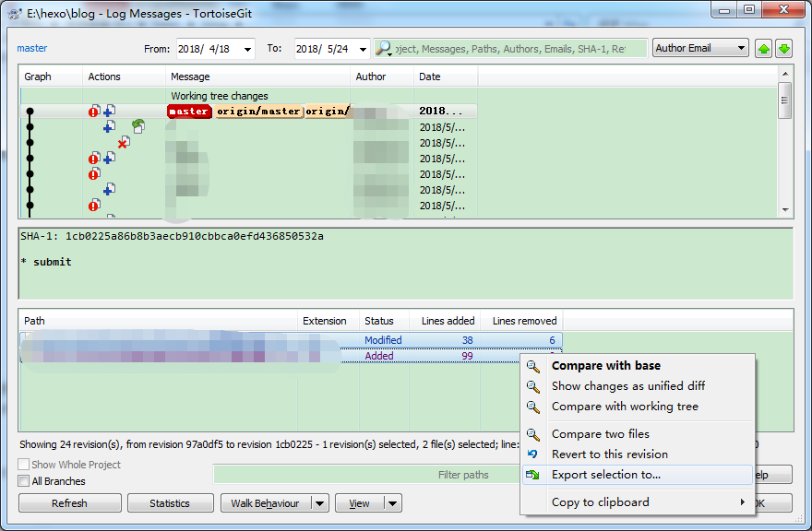Enable the All Branches checkbox

24,481
